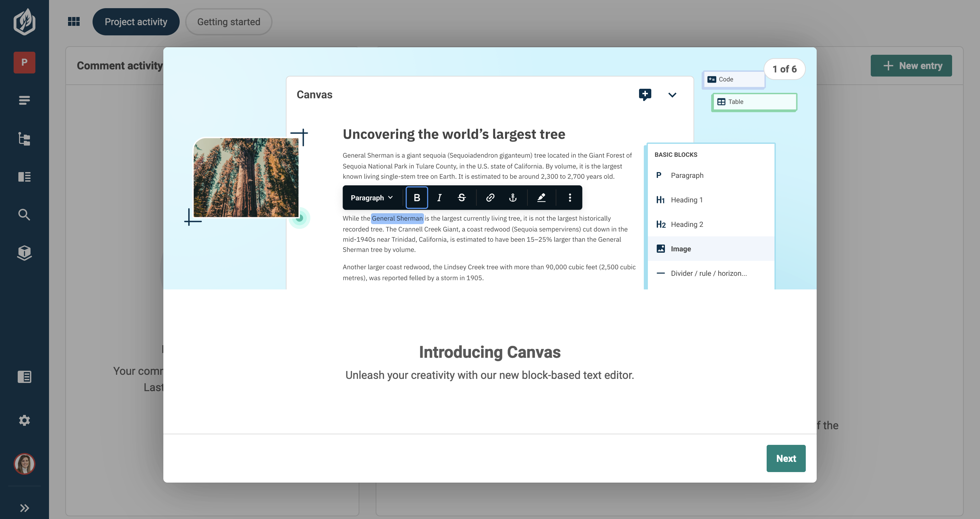Click the highlighter marker icon in toolbar
The width and height of the screenshot is (980, 519).
point(541,198)
